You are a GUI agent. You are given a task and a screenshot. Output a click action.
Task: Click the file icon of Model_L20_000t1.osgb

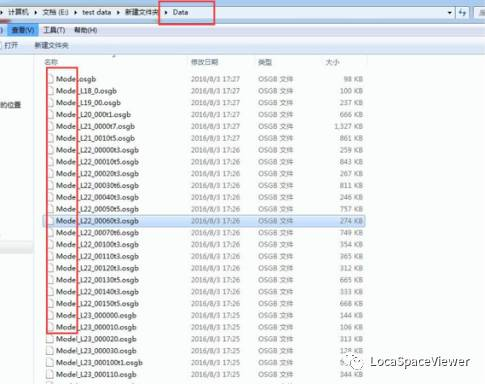(50, 114)
